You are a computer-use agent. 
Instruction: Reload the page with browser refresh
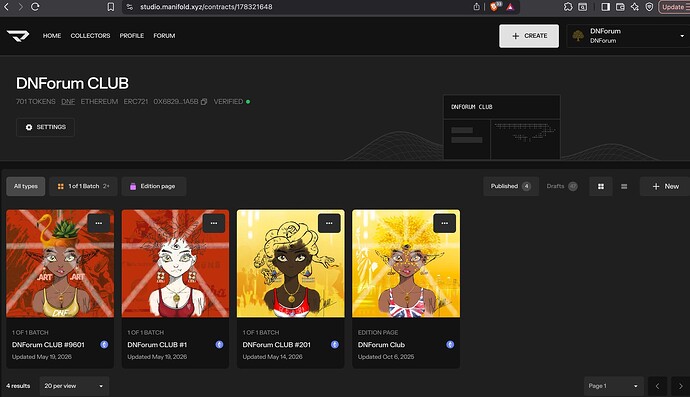click(x=35, y=7)
